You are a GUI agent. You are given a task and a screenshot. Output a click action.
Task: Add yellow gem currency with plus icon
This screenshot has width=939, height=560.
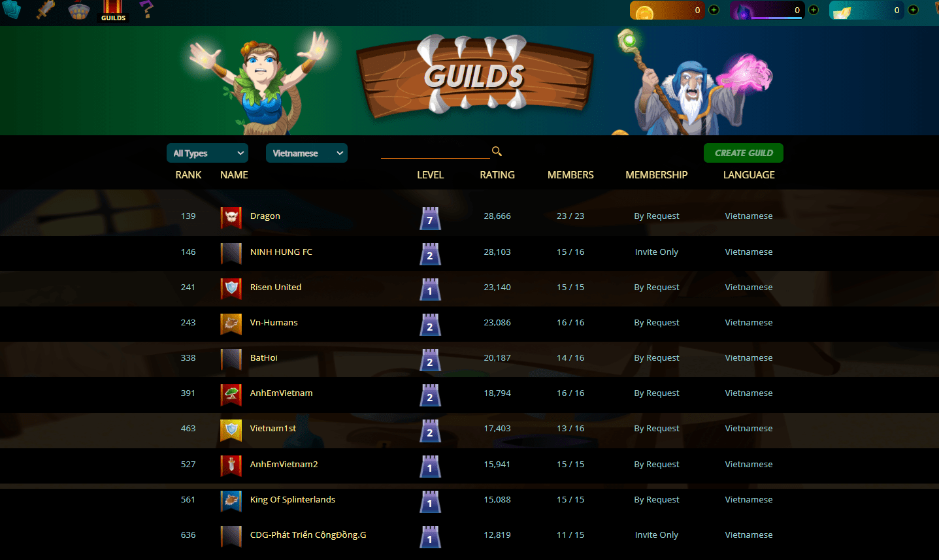[x=914, y=10]
